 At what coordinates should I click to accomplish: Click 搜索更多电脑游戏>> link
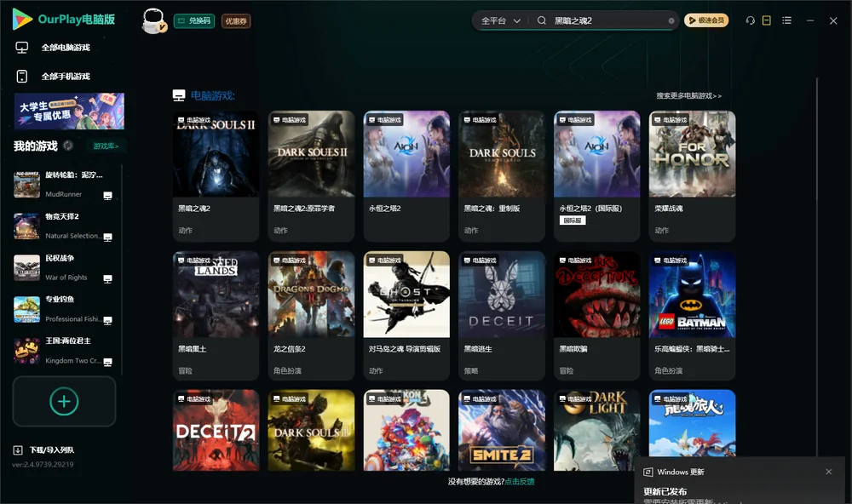689,95
